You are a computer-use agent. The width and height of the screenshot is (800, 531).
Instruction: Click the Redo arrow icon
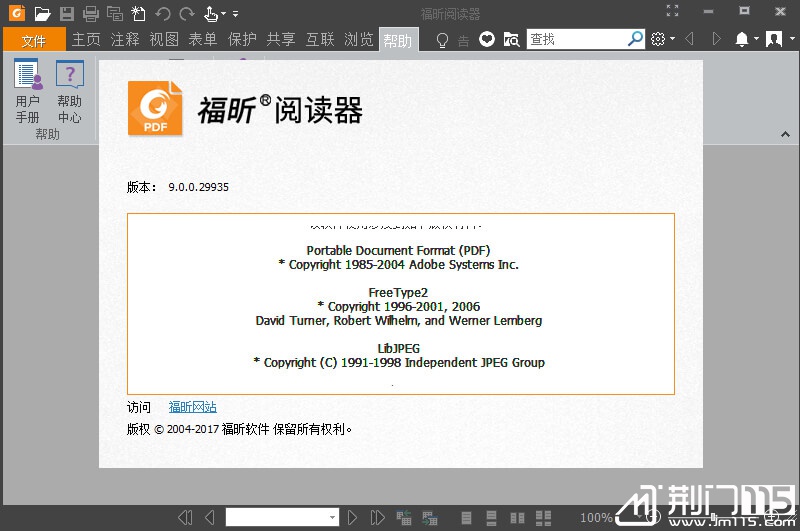point(187,14)
